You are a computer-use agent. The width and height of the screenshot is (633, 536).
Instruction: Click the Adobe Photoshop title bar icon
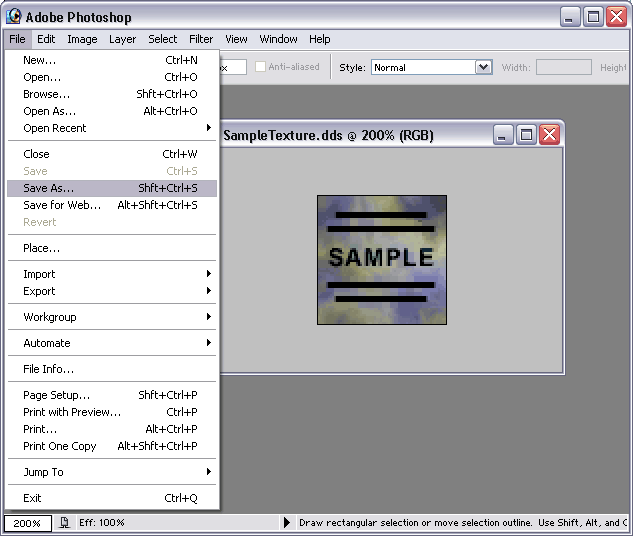point(14,17)
